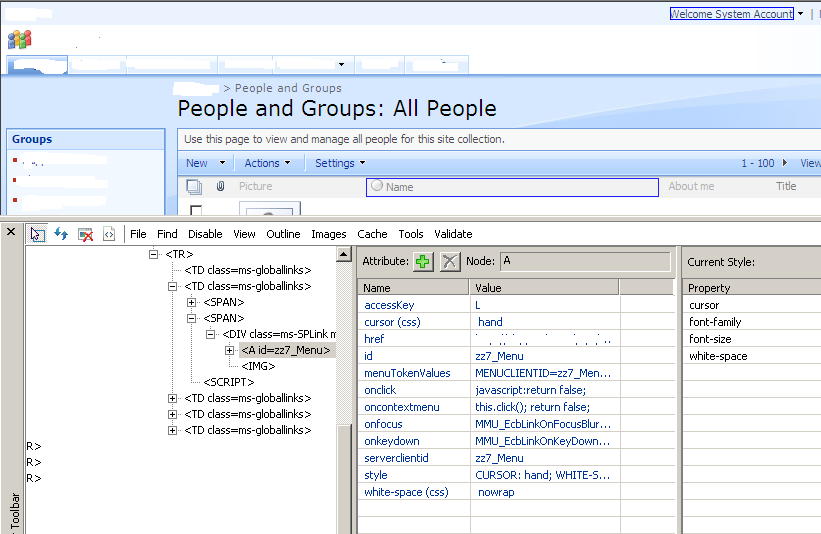Collapse the second SPAN node
This screenshot has width=821, height=534.
192,318
